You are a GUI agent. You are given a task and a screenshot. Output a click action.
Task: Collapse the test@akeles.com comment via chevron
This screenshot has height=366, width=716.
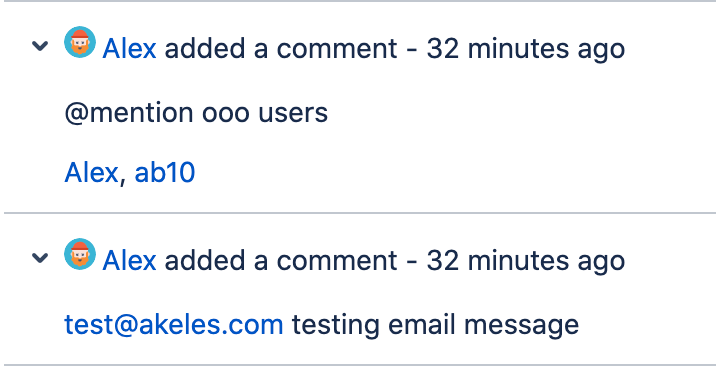click(x=40, y=258)
